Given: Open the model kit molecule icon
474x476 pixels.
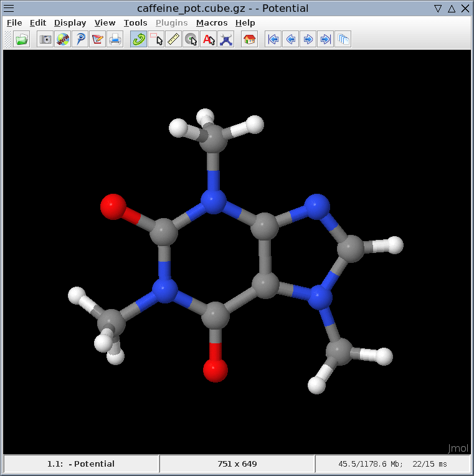Looking at the screenshot, I should pyautogui.click(x=225, y=39).
